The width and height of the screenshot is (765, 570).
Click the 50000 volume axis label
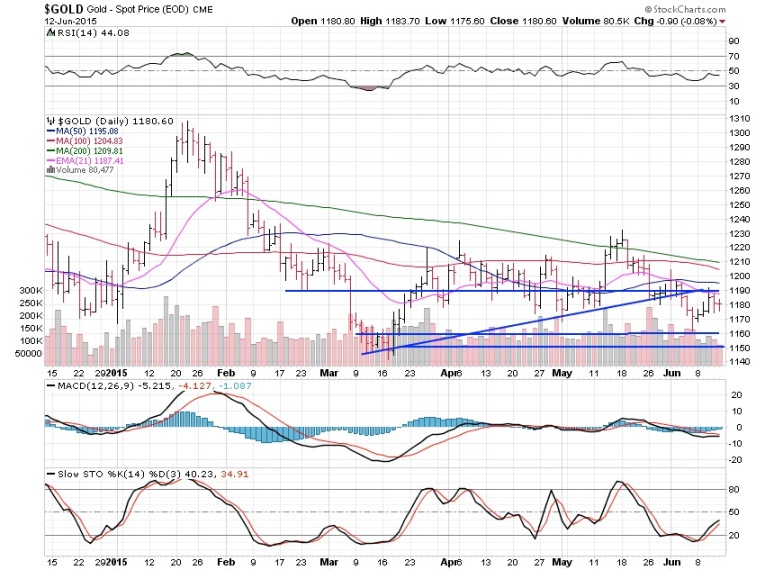[x=28, y=353]
